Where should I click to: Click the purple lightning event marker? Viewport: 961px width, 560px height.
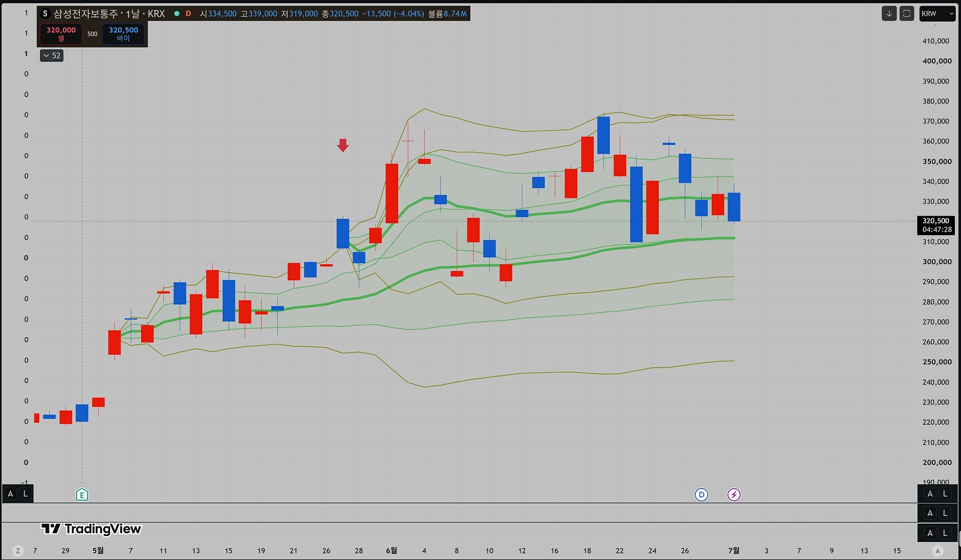734,495
